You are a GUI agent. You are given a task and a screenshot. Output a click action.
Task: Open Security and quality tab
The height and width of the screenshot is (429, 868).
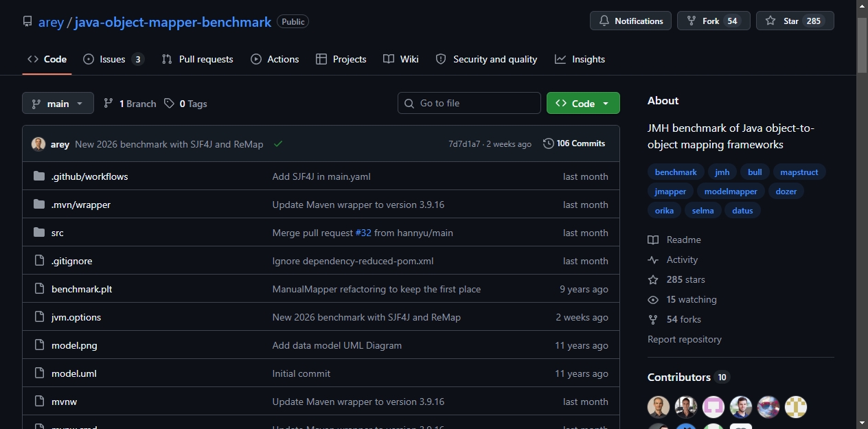coord(486,59)
